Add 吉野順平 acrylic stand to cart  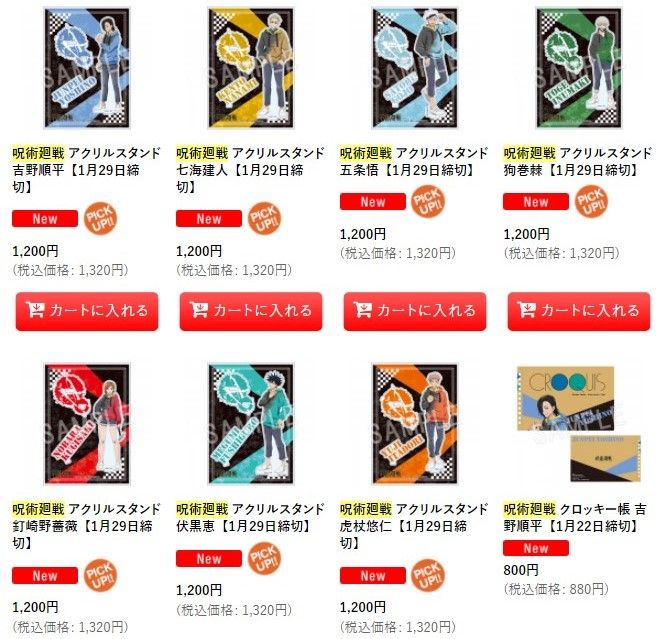(87, 311)
